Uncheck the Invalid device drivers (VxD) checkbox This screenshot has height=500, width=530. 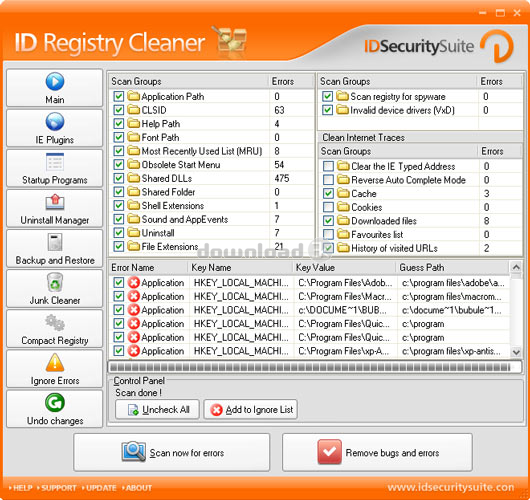pyautogui.click(x=327, y=110)
